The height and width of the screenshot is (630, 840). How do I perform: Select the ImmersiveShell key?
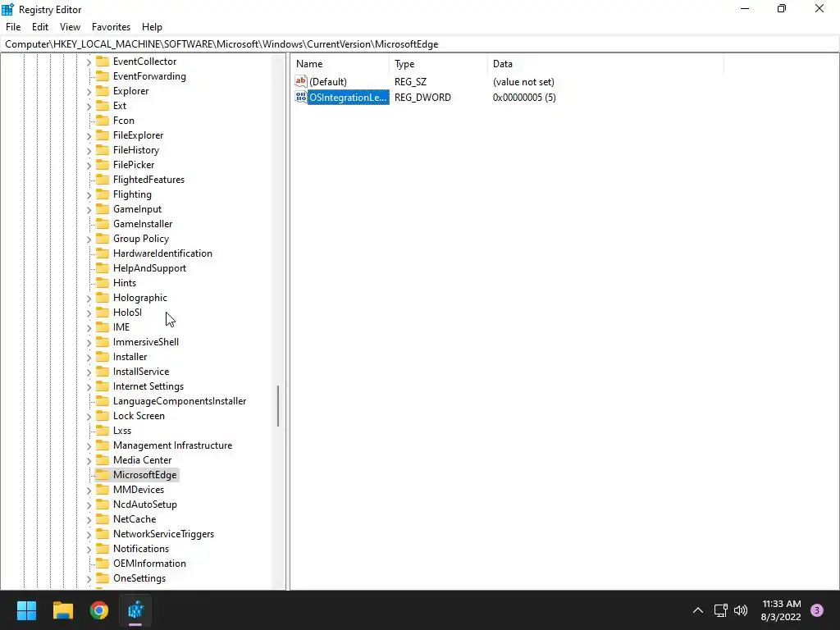146,342
